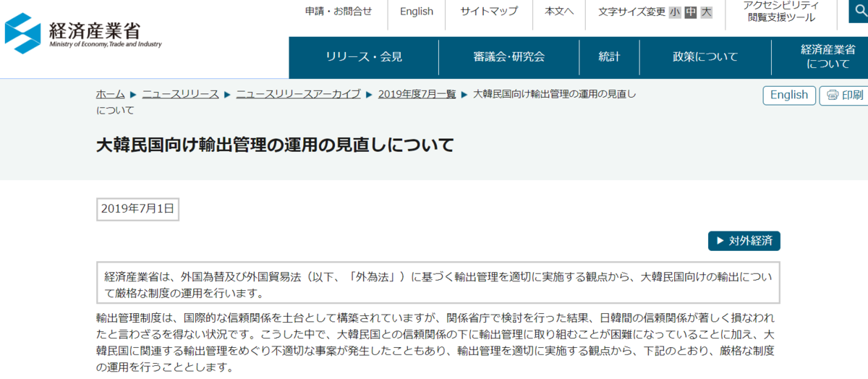The image size is (868, 379).
Task: Go to ニュースリリースアーカイブ breadcrumb
Action: coord(298,95)
